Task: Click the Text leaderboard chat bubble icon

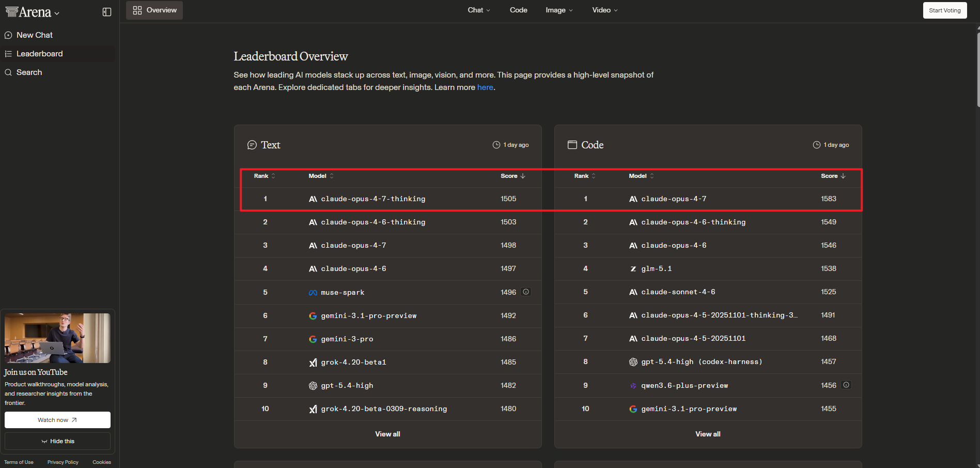Action: coord(252,145)
